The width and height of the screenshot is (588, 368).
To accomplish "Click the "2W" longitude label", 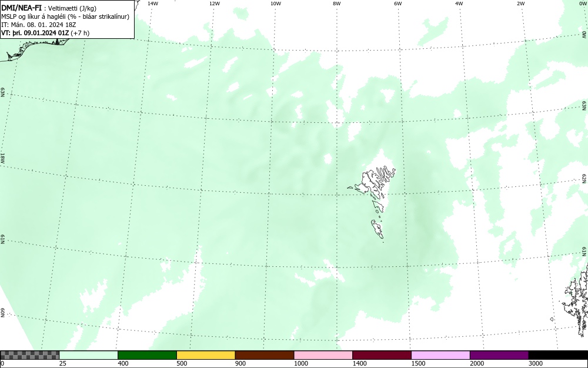I will click(520, 4).
